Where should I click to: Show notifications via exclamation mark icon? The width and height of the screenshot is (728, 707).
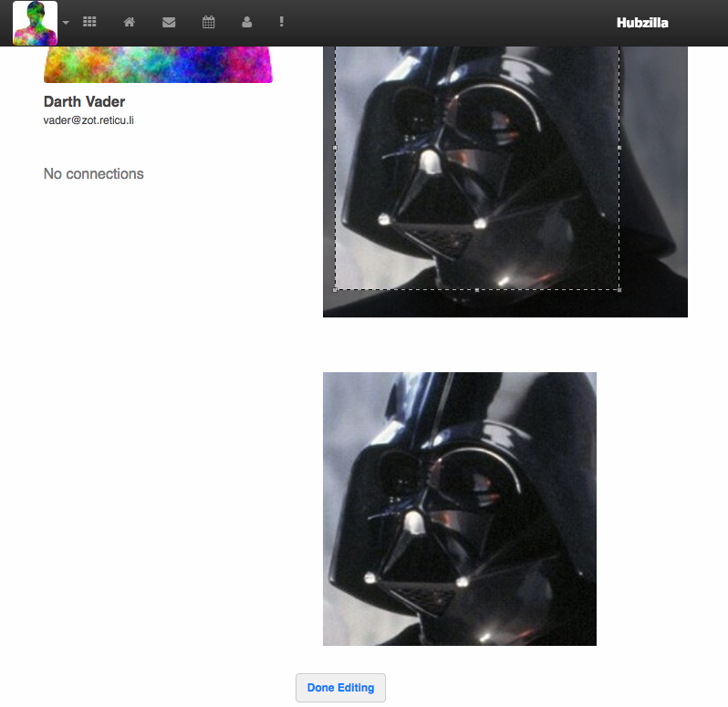pyautogui.click(x=282, y=22)
